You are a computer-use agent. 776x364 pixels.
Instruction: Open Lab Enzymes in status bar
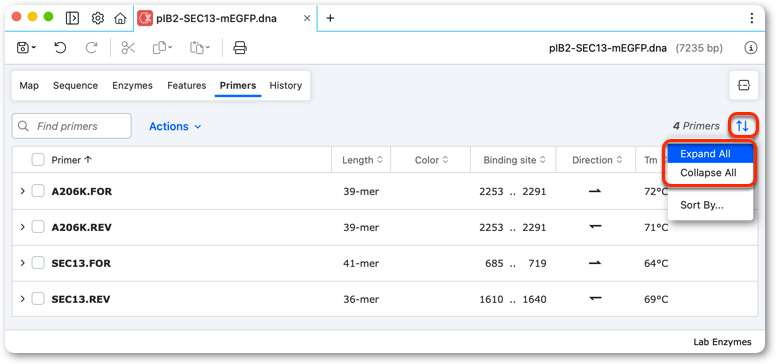(x=722, y=342)
